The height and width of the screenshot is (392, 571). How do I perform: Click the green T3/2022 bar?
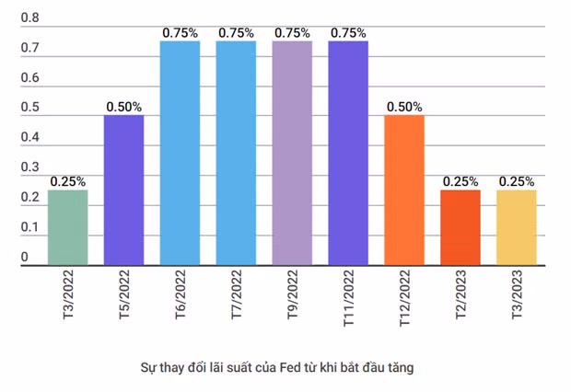(68, 227)
